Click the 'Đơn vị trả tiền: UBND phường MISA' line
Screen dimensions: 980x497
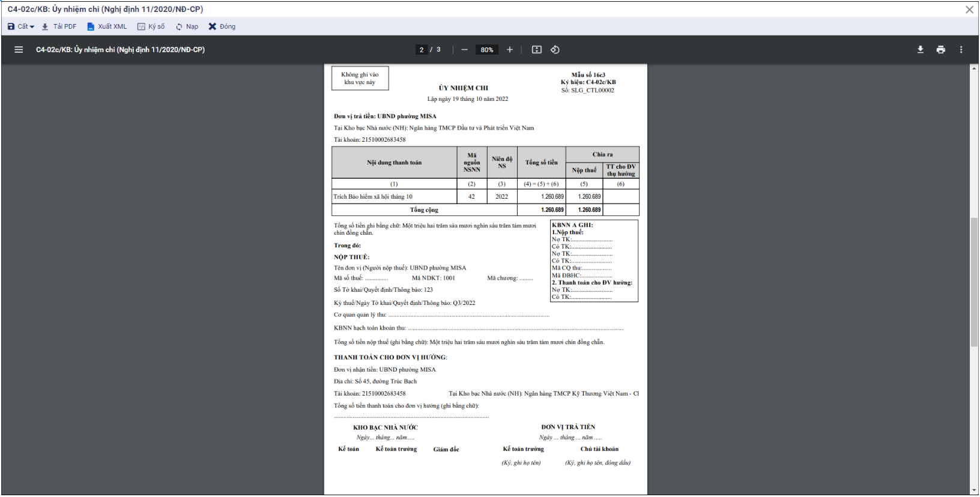click(x=385, y=116)
